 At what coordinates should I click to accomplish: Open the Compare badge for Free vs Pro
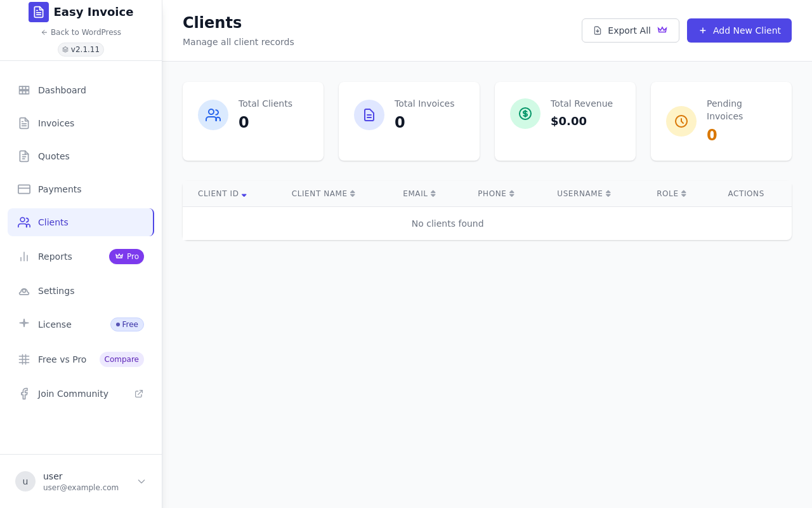coord(122,359)
